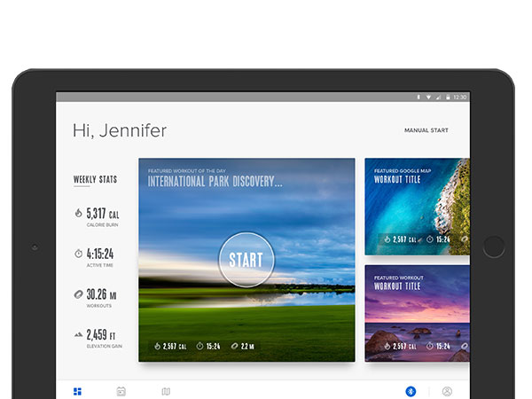The height and width of the screenshot is (399, 532).
Task: Click the calorie burn flame icon
Action: coord(78,213)
